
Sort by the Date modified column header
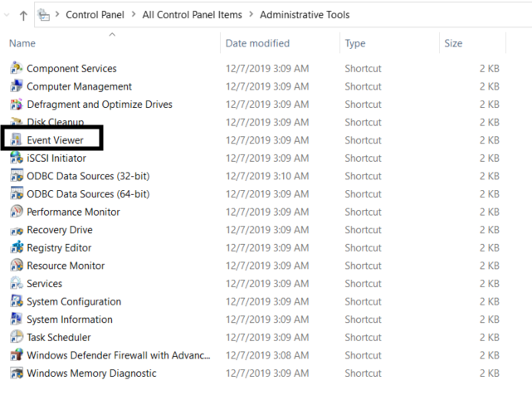(257, 43)
